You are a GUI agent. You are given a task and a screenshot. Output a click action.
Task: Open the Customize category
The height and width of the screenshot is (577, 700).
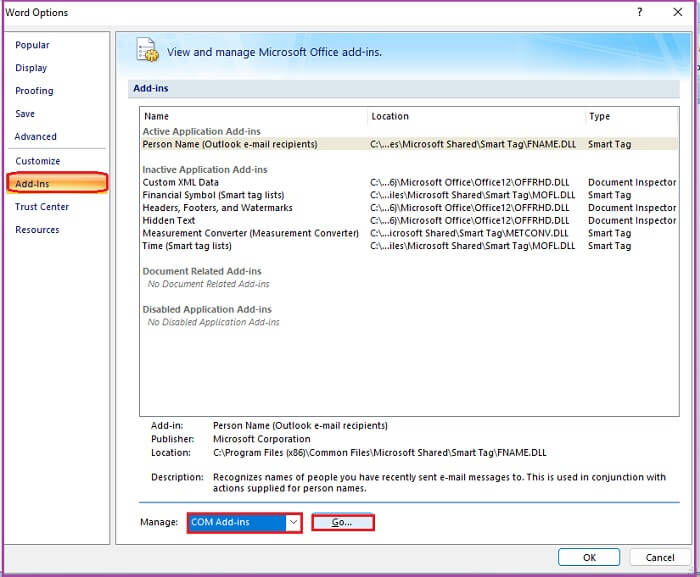pyautogui.click(x=38, y=161)
